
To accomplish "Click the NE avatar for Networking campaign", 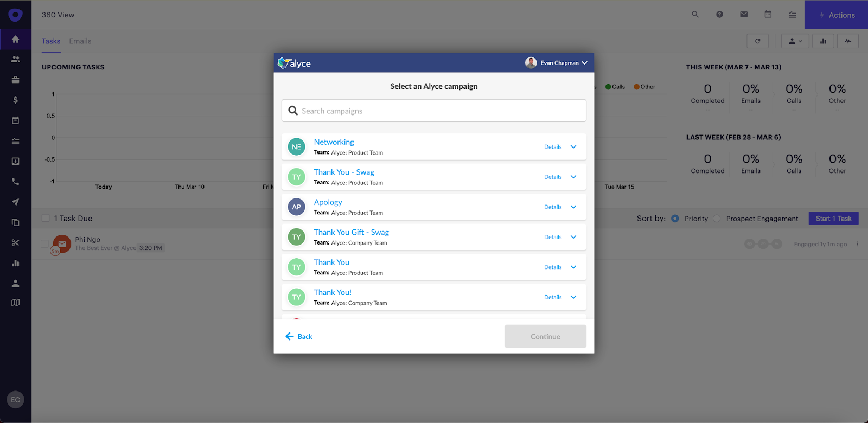I will (296, 147).
